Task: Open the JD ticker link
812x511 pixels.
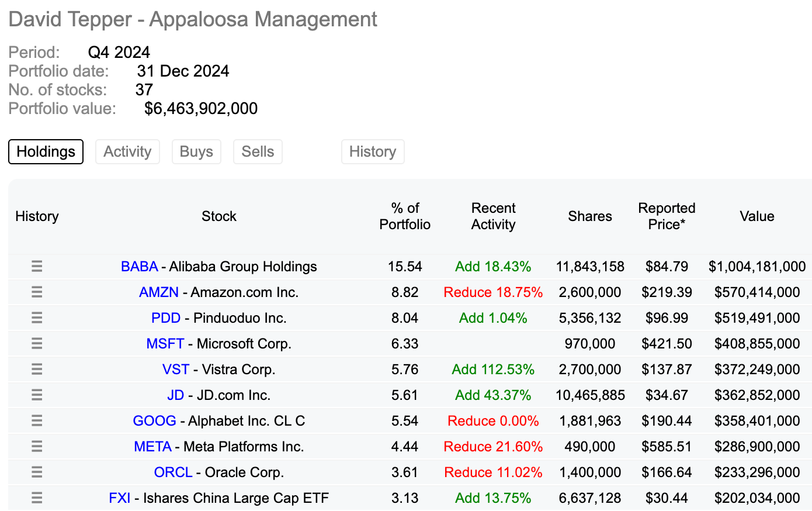Action: click(176, 395)
